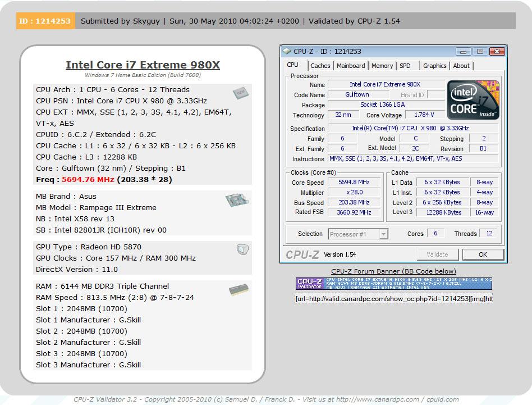Click the GPU icon beside GPU Type

[x=242, y=249]
